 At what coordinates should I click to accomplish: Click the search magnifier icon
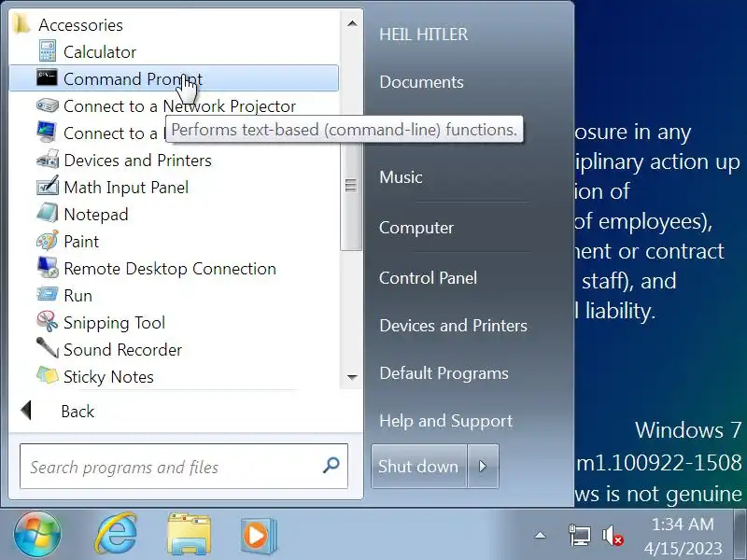pos(331,465)
